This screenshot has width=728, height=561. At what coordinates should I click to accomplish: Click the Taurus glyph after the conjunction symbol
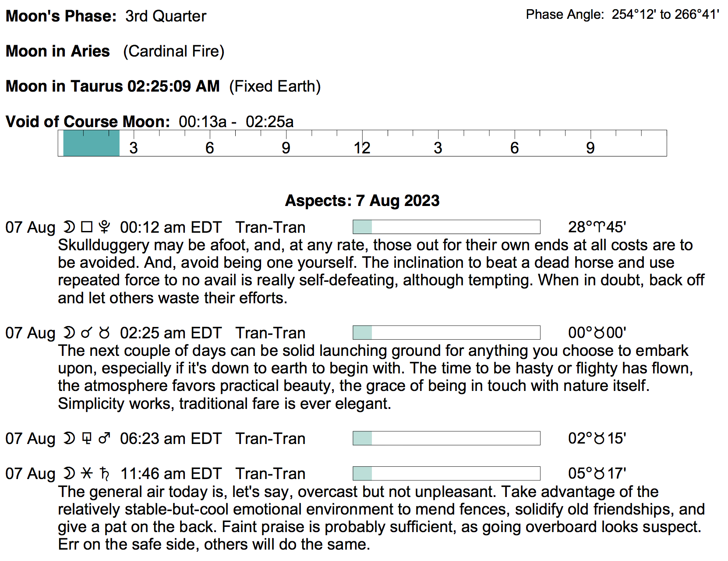[x=104, y=333]
